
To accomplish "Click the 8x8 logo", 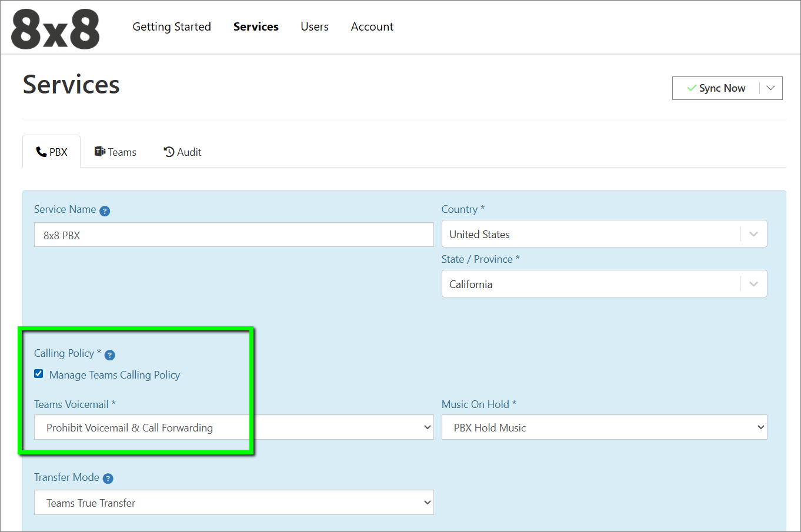I will click(x=55, y=29).
